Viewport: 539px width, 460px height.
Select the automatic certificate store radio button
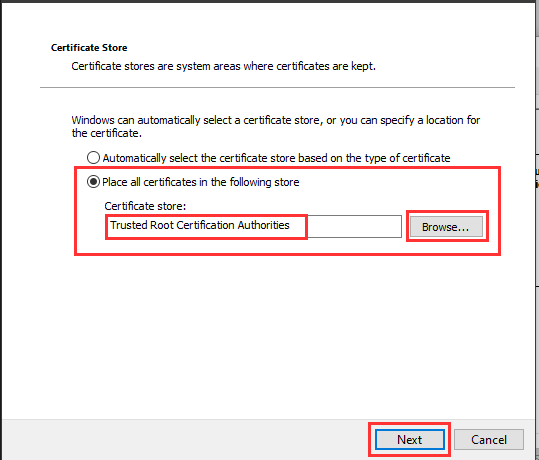[93, 158]
